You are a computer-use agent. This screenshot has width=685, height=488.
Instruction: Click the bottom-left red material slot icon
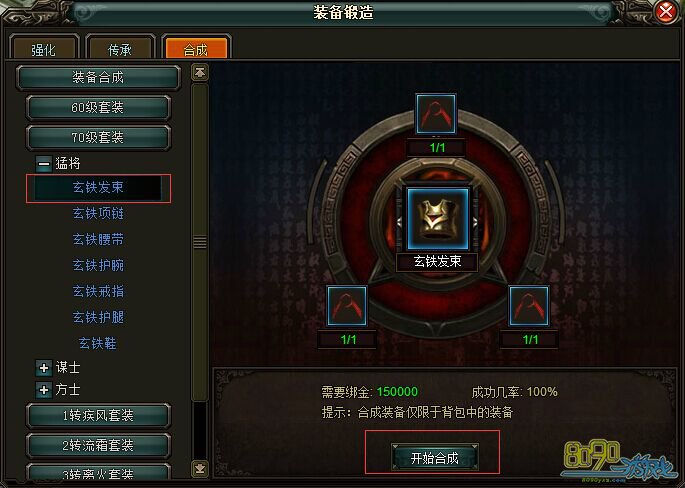pos(347,306)
